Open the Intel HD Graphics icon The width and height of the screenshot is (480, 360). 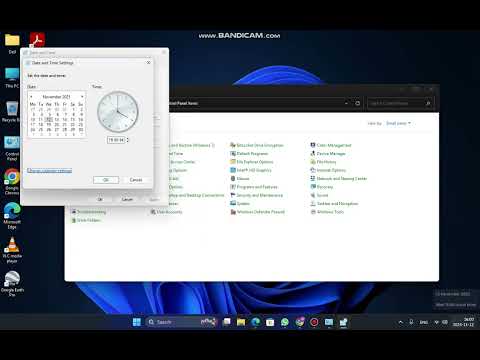[x=233, y=170]
